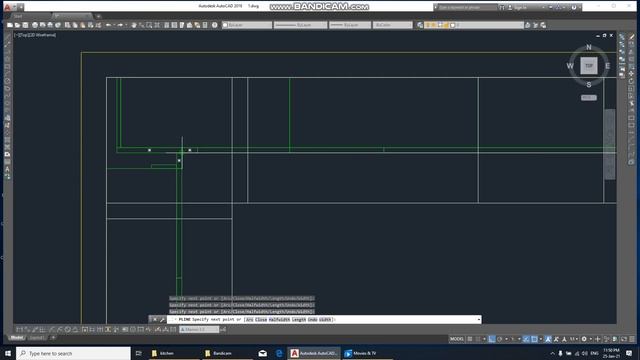Click the annotation scale icon in status bar

coord(564,339)
